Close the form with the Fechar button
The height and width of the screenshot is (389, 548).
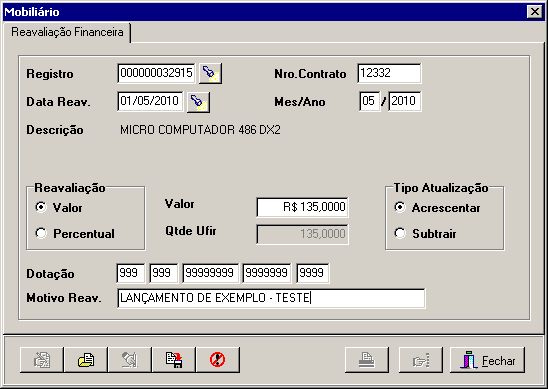[x=487, y=360]
